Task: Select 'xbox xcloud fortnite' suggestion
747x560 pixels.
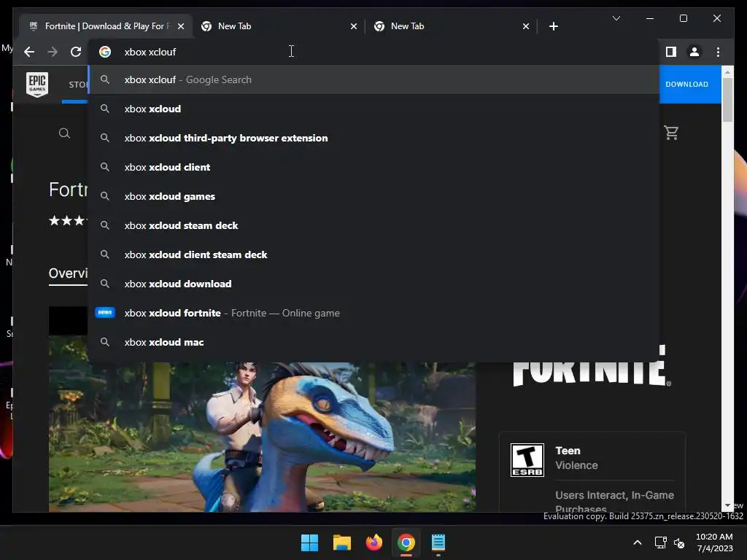Action: [373, 313]
